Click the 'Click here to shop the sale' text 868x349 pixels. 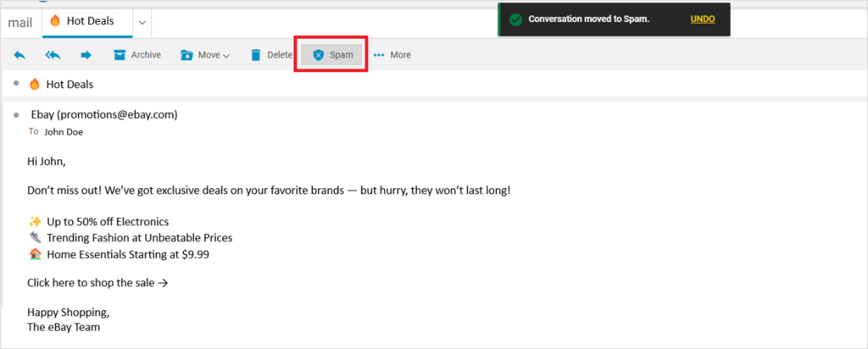(x=97, y=283)
